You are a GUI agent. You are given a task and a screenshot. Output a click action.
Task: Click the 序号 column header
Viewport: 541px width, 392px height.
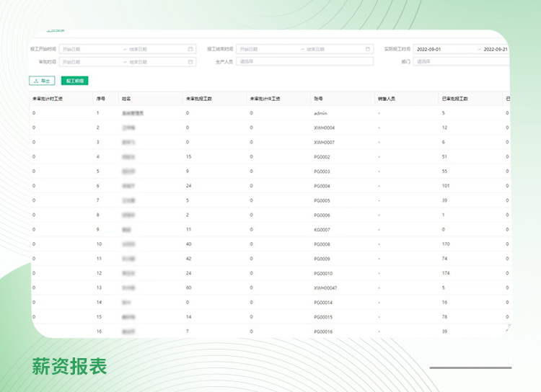[x=101, y=99]
